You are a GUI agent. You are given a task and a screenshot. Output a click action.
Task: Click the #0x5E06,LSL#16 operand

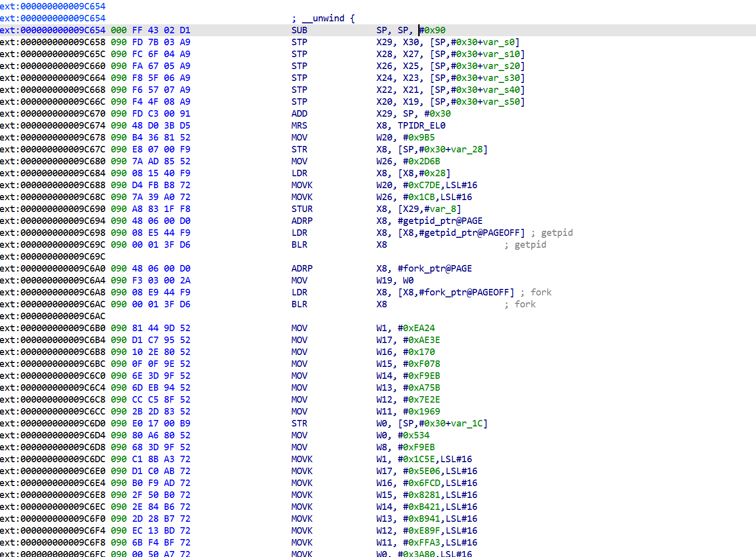click(441, 471)
